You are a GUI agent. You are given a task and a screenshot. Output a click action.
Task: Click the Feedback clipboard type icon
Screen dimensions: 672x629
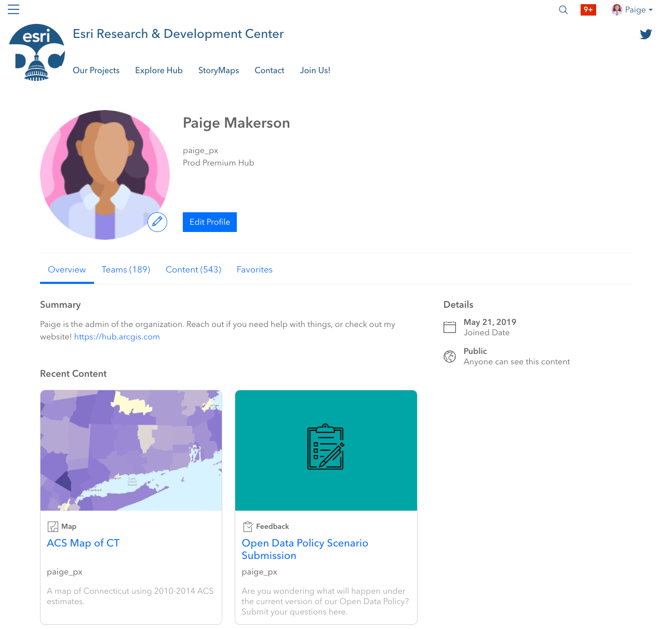(x=248, y=526)
